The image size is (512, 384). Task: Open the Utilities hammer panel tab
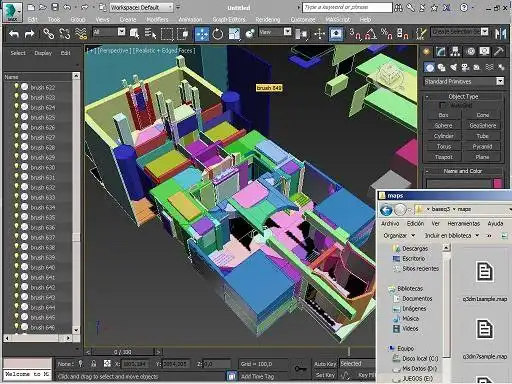tap(498, 51)
